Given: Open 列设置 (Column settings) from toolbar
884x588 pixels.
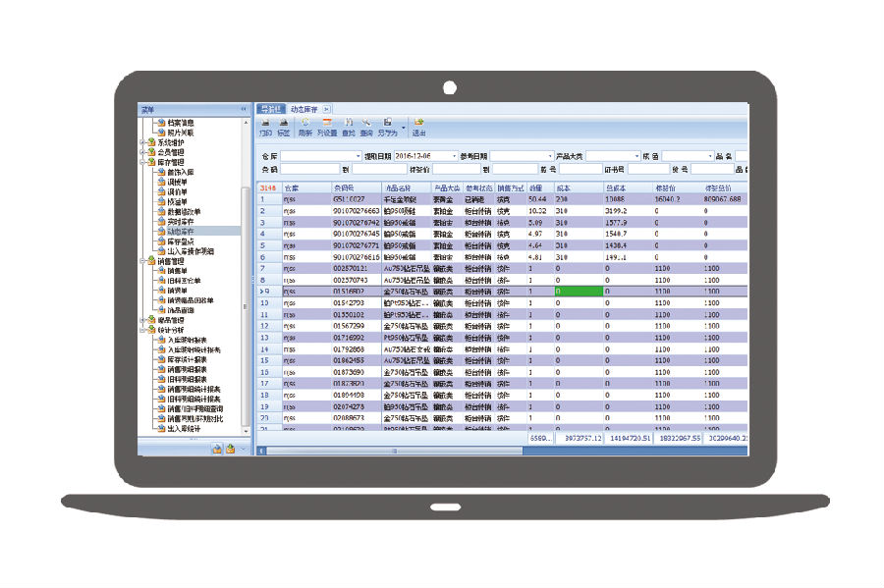Looking at the screenshot, I should (x=326, y=127).
